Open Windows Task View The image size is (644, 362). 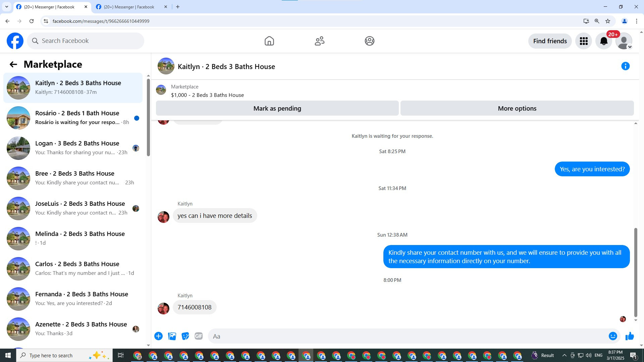(121, 355)
